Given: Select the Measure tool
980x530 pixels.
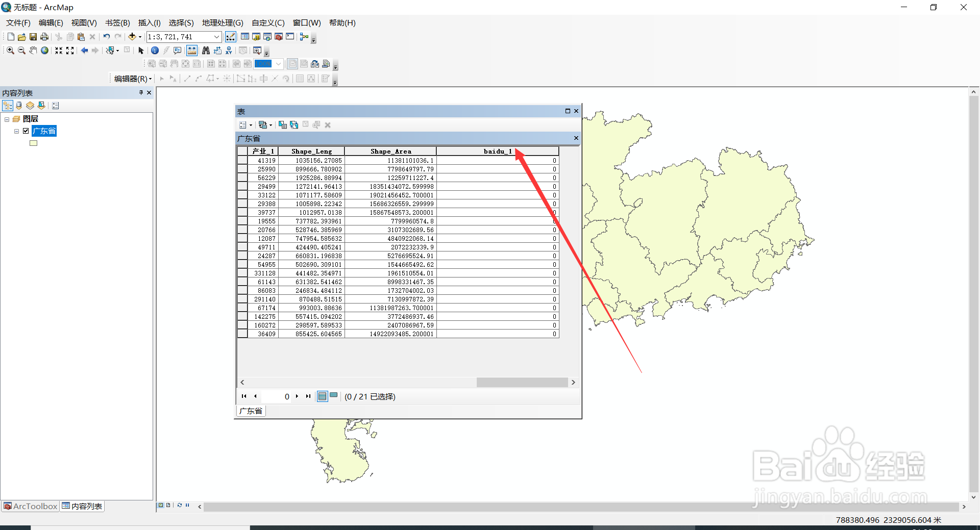Looking at the screenshot, I should pyautogui.click(x=191, y=51).
